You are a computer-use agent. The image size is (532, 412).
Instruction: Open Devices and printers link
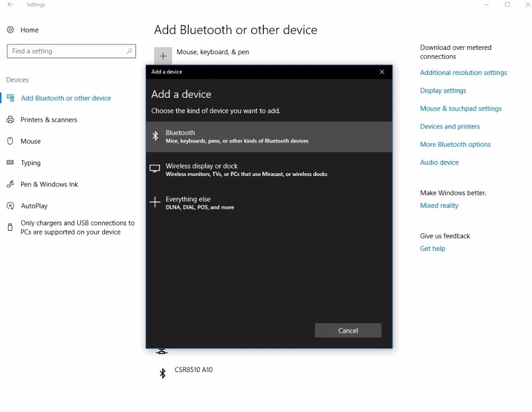450,127
